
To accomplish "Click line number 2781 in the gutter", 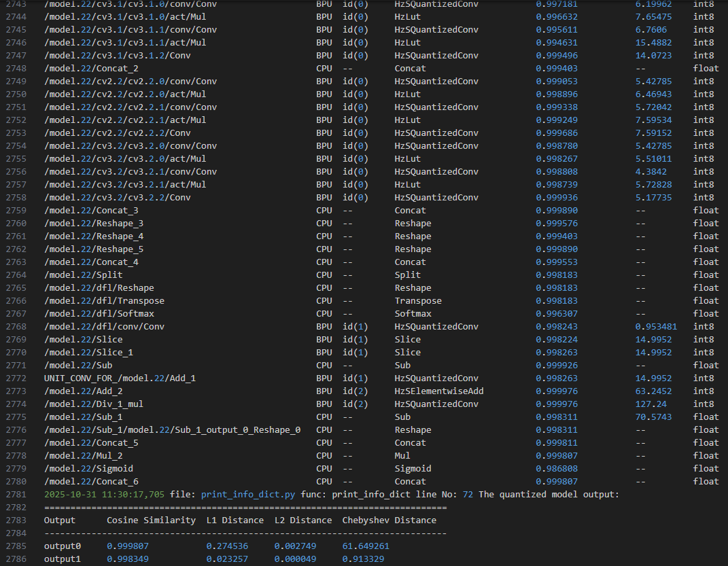I will click(x=16, y=495).
